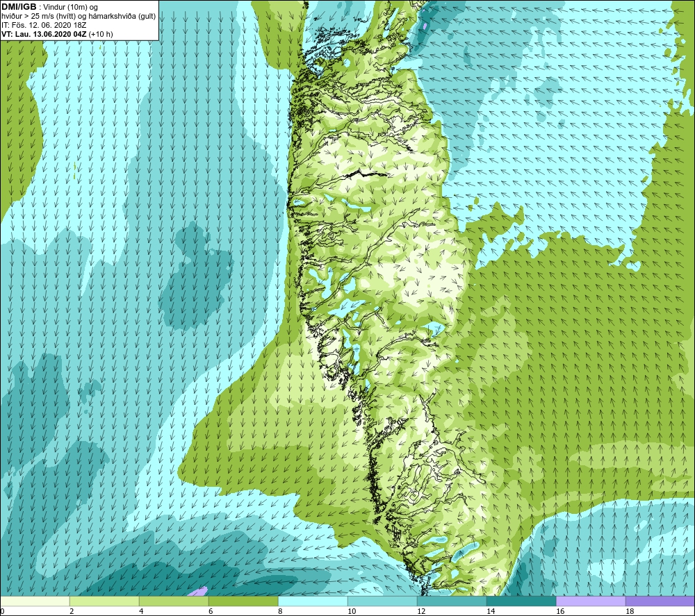This screenshot has height=616, width=695.
Task: Click the 2-4 m/s light green legend swatch
Action: (104, 601)
